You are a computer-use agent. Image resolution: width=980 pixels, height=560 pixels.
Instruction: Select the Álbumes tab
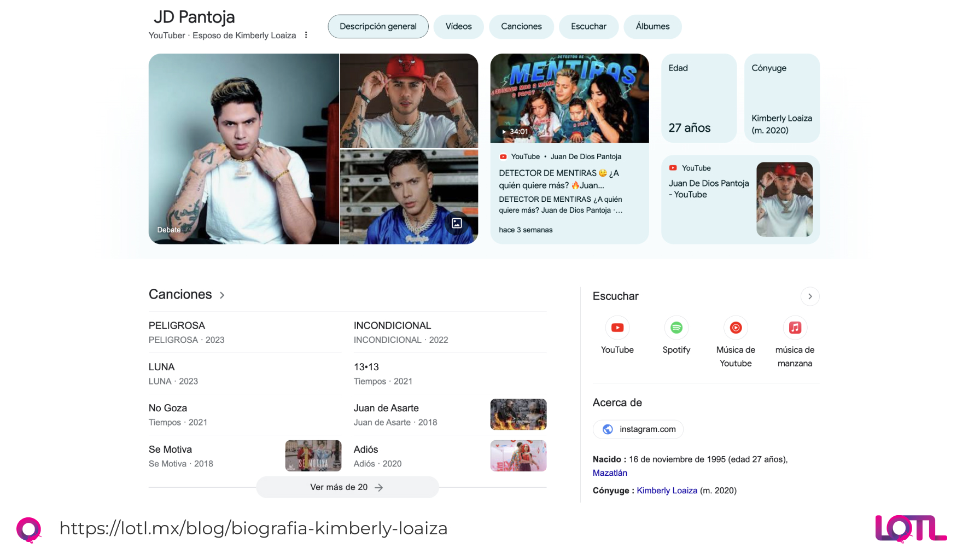click(652, 27)
